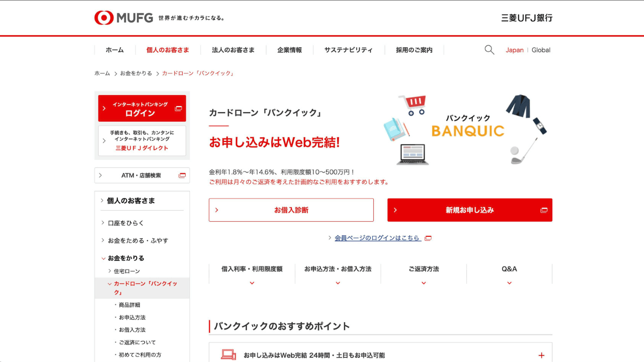Click the 三菱UFJ銀行 logo text
Viewport: 644px width, 362px height.
tap(527, 18)
